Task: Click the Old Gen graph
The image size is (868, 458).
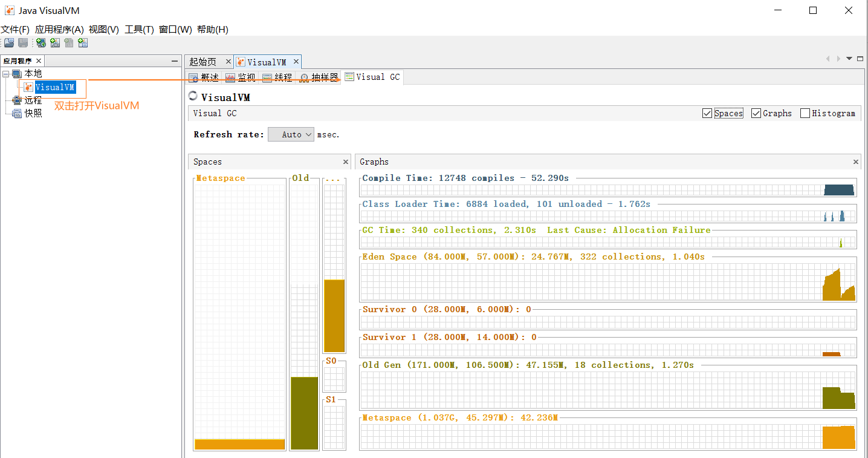Action: pos(608,390)
